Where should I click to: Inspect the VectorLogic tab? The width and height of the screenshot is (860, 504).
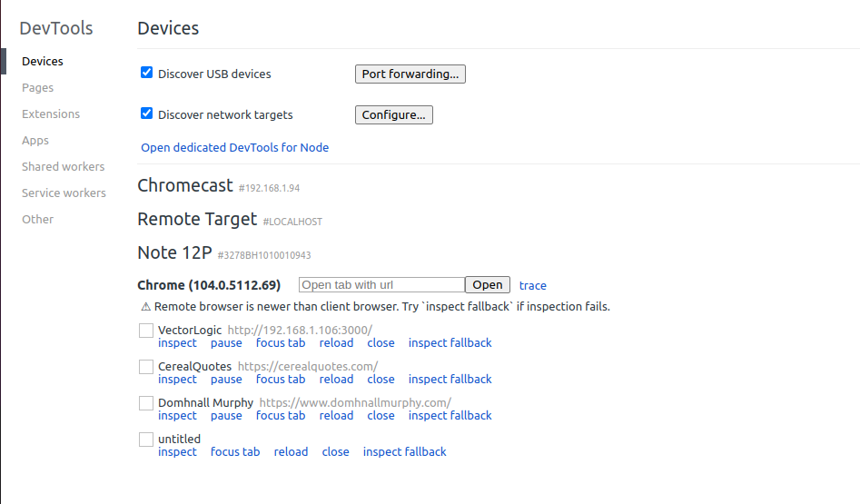click(177, 343)
